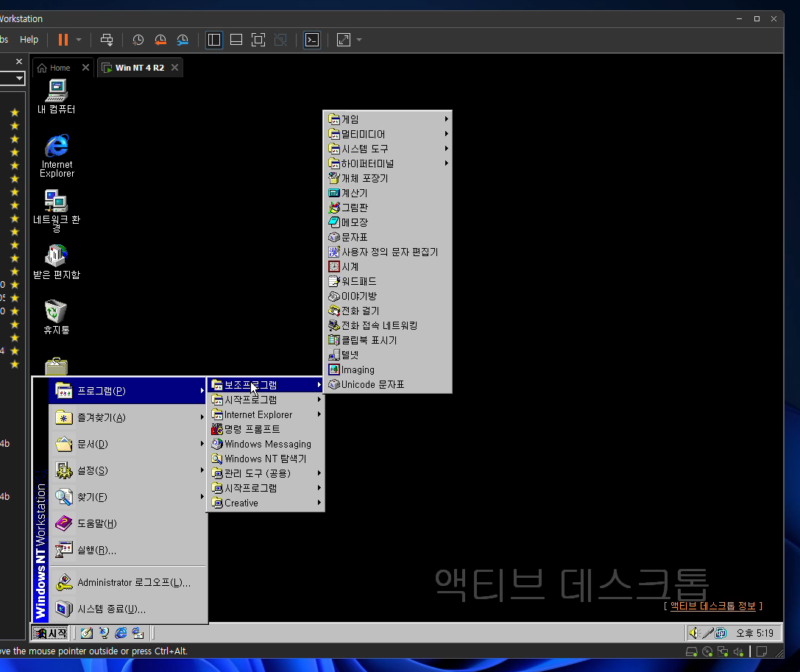This screenshot has width=800, height=672.
Task: Choose 시스템 종료(U)...
Action: pyautogui.click(x=127, y=609)
